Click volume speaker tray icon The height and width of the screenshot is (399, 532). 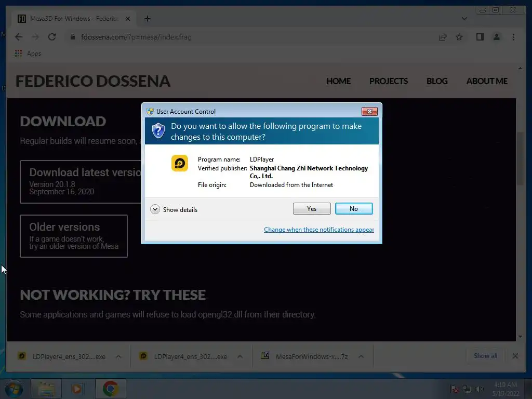tap(479, 389)
